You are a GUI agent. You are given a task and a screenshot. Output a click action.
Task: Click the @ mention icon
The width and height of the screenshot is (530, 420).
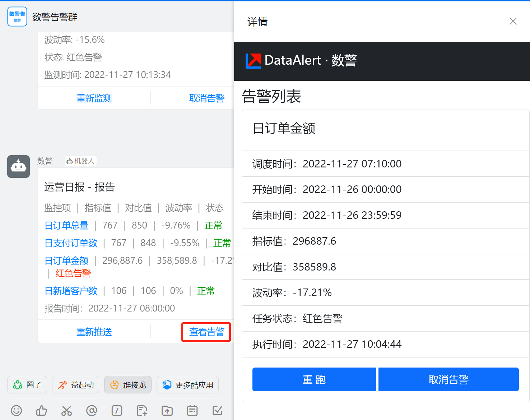pyautogui.click(x=92, y=410)
